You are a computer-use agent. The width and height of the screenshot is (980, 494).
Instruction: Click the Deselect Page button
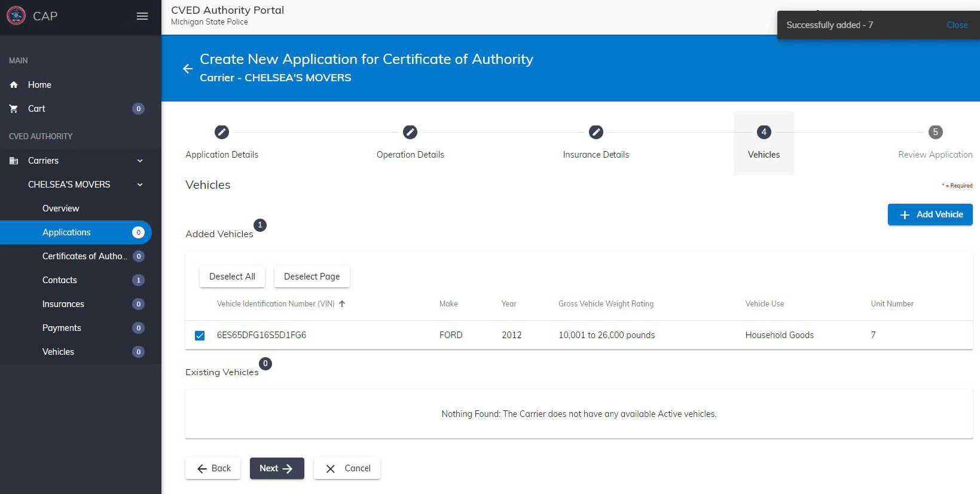tap(312, 277)
